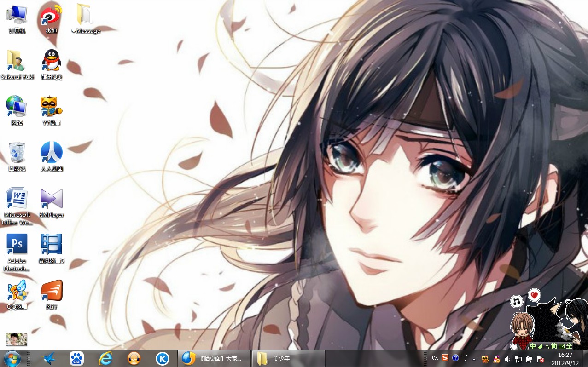
Task: Click the YY raccoon tray icon
Action: (485, 359)
